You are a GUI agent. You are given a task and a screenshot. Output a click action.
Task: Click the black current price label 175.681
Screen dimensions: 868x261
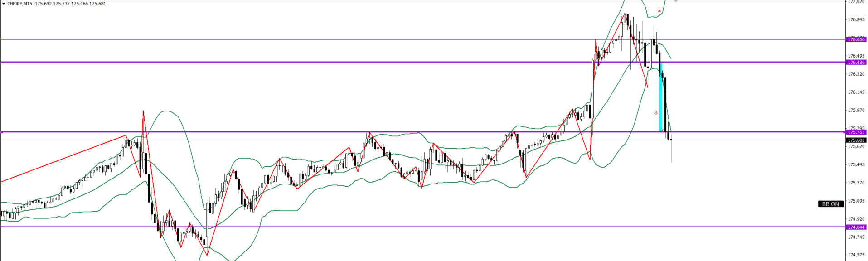(x=856, y=140)
